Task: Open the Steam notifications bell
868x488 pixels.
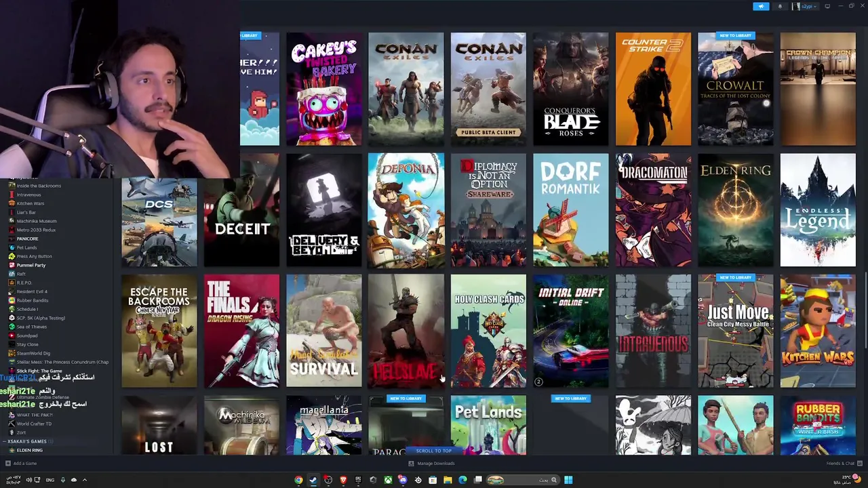Action: tap(779, 6)
